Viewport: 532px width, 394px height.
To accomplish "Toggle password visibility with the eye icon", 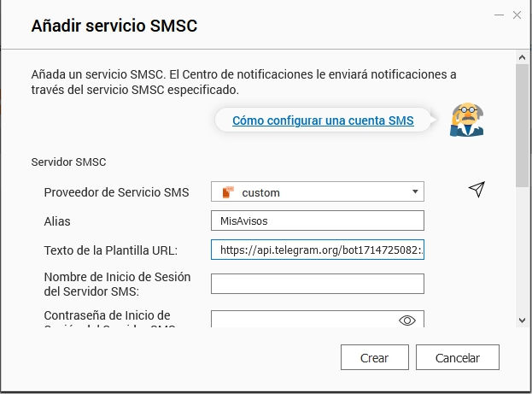I will coord(407,320).
